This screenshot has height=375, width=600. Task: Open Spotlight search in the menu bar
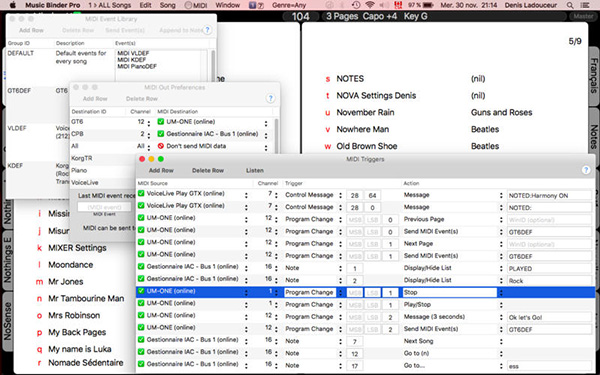(x=570, y=5)
